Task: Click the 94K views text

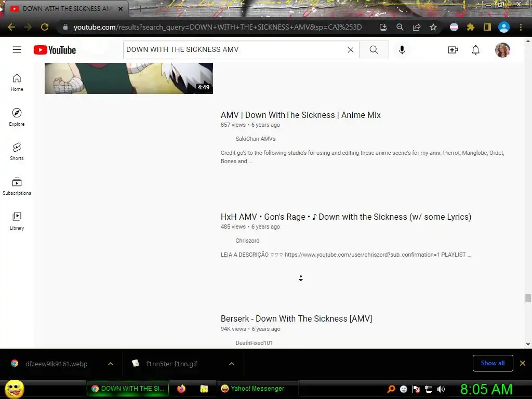Action: (x=233, y=329)
